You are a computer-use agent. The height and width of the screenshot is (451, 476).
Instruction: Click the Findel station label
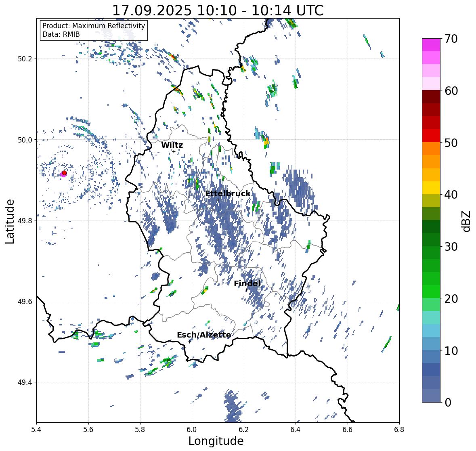point(247,283)
